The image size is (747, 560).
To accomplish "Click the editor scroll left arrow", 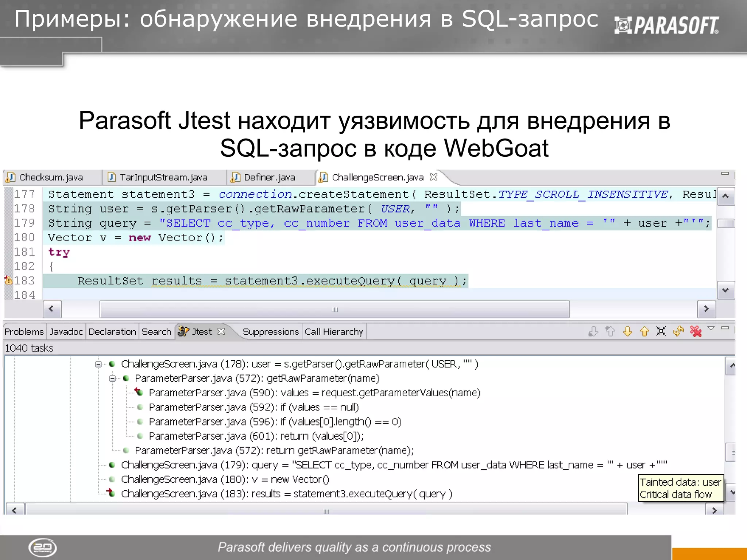I will 52,309.
